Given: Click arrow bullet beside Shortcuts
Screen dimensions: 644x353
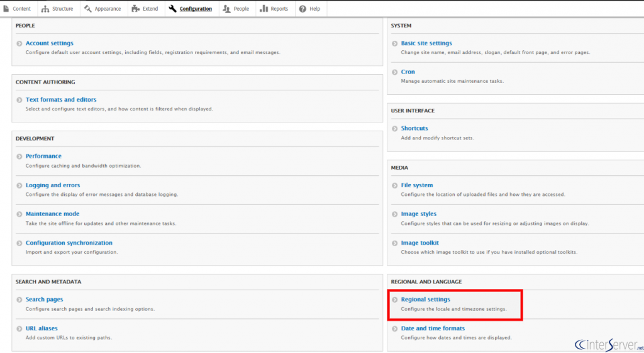Looking at the screenshot, I should point(395,129).
